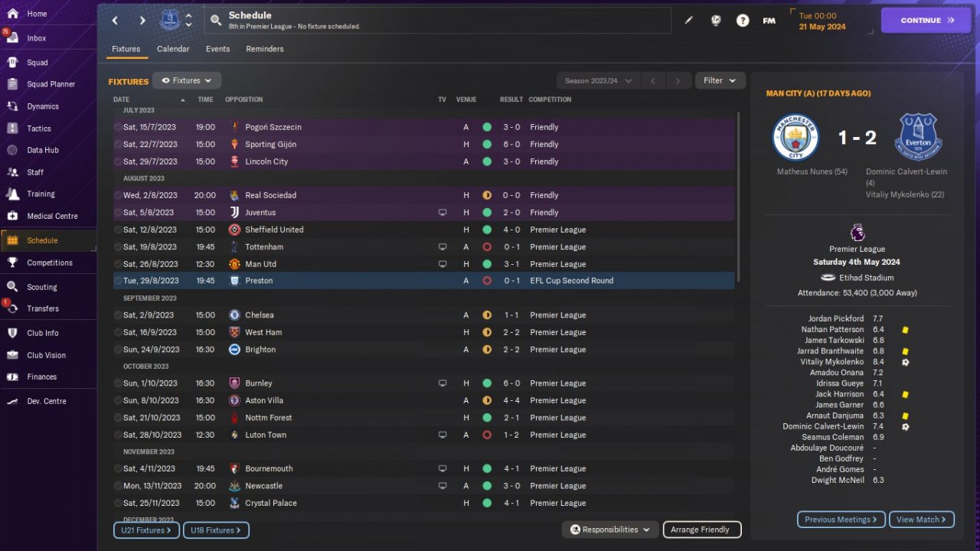980x551 pixels.
Task: Switch to the Calendar tab
Action: tap(173, 49)
